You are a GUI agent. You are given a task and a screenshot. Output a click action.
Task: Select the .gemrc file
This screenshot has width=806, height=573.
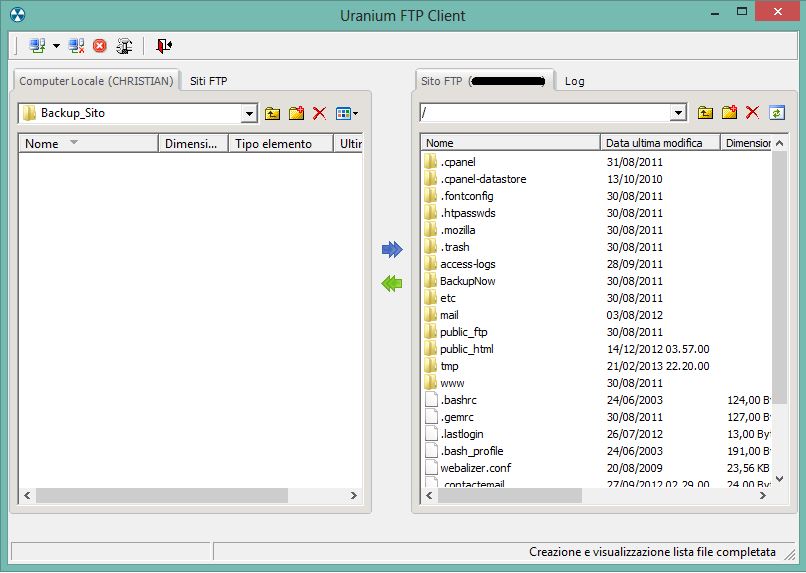(457, 416)
